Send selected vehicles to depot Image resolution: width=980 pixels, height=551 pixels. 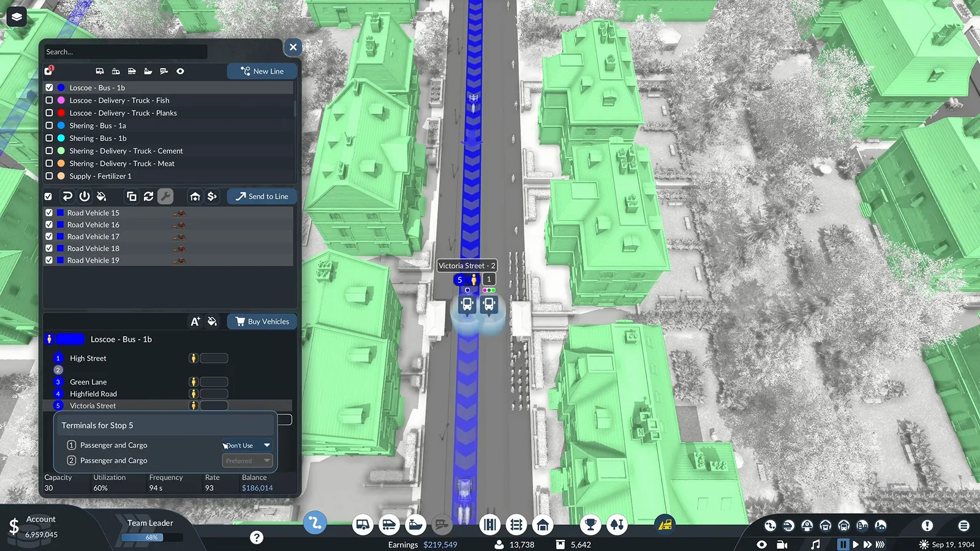coord(195,197)
